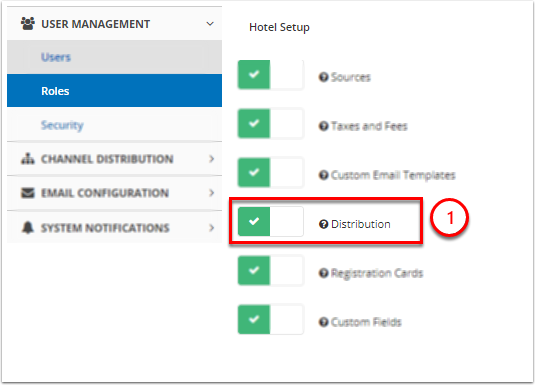Click help icon beside Custom Fields
Image resolution: width=535 pixels, height=385 pixels.
[x=323, y=322]
